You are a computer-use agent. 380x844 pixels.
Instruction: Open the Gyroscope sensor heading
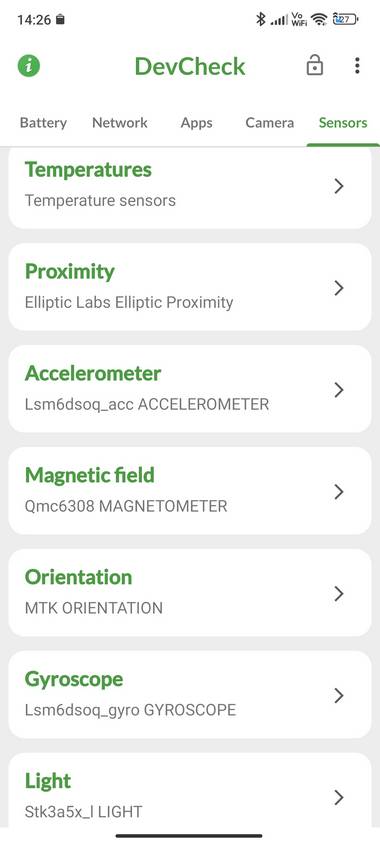point(74,680)
